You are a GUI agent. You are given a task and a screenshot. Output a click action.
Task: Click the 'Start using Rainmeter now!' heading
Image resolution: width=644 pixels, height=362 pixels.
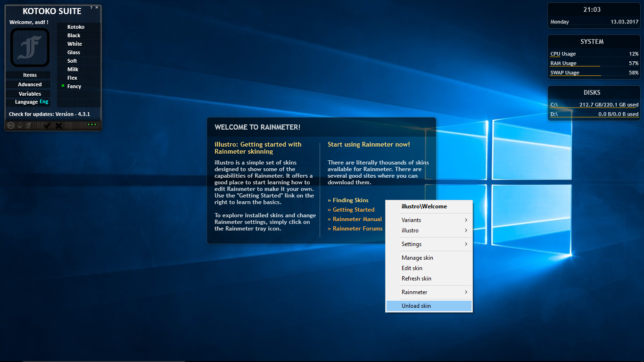click(x=369, y=144)
